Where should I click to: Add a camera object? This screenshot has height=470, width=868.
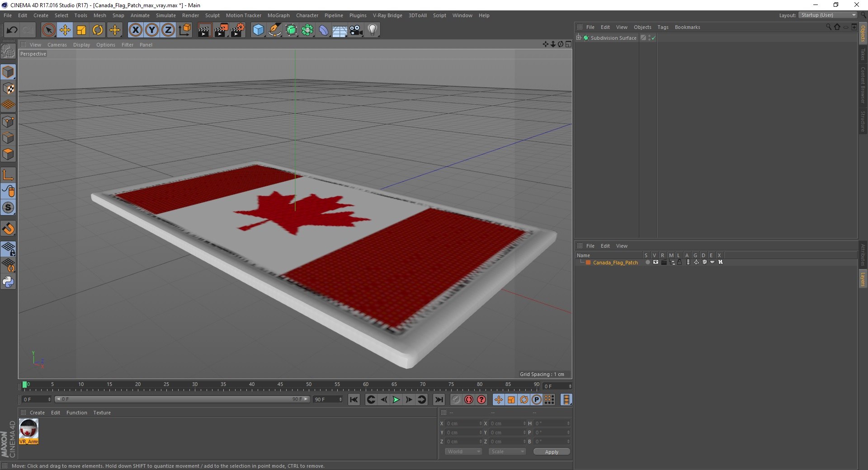click(356, 30)
